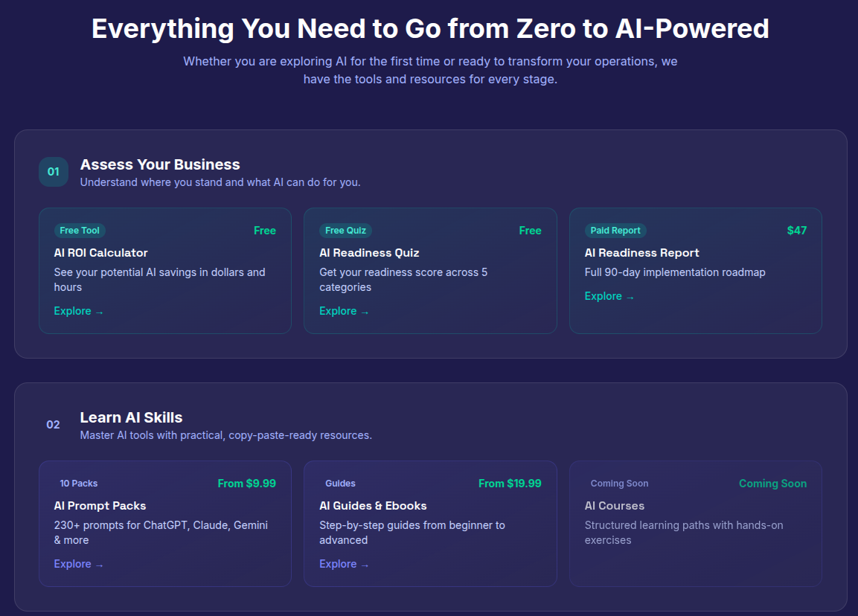This screenshot has width=858, height=616.
Task: Follow the AI Readiness Quiz Explore link
Action: coord(344,311)
